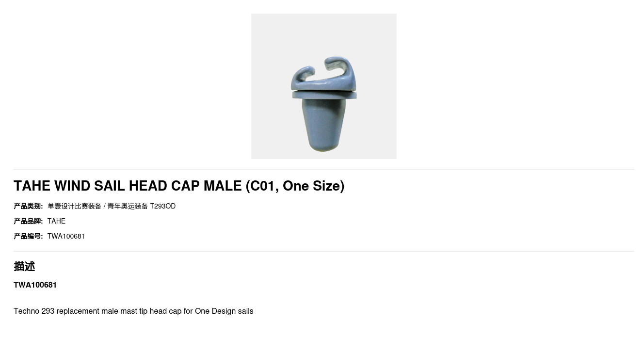Open the 青年奥运装备 T293OD category link

tap(141, 206)
